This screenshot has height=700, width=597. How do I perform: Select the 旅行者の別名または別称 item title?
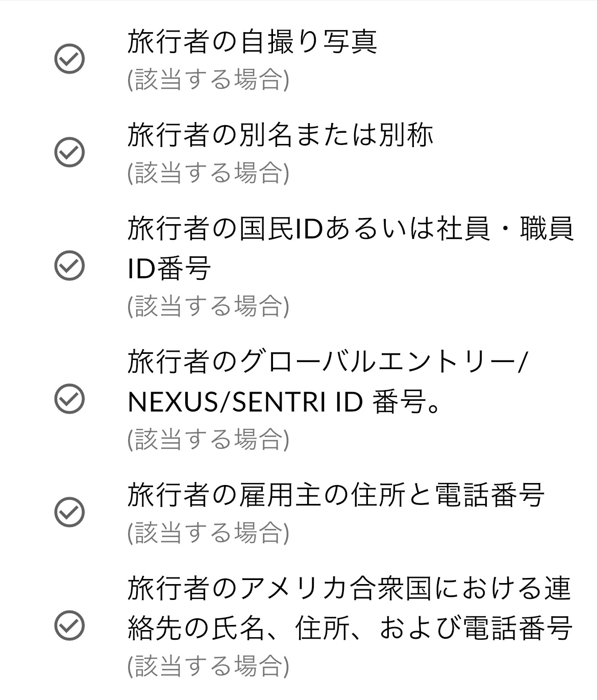(280, 135)
